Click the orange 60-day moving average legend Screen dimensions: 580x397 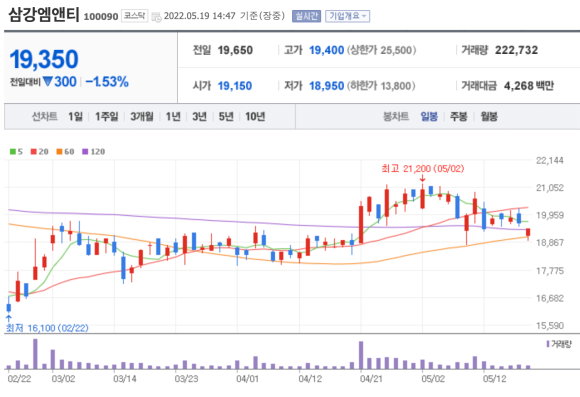[x=65, y=151]
